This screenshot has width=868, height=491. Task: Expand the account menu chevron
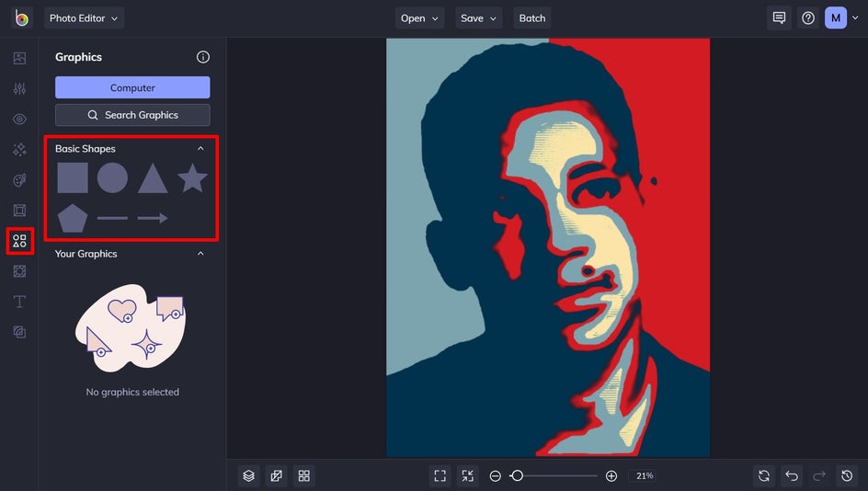click(x=855, y=17)
